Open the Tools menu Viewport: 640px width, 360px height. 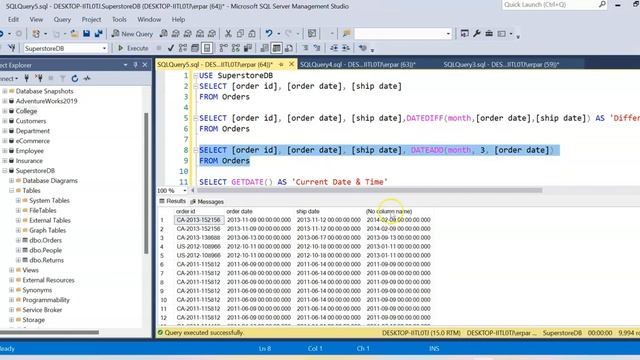pos(119,19)
